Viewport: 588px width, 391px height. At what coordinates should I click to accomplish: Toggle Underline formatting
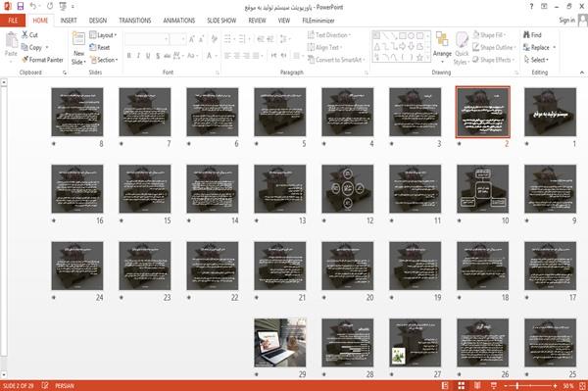(x=148, y=56)
